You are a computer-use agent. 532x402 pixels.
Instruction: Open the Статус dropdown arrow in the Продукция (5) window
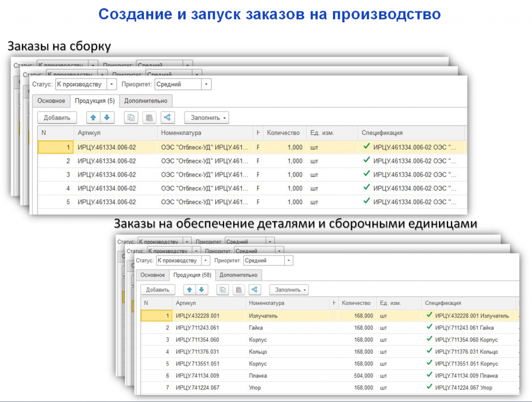111,84
